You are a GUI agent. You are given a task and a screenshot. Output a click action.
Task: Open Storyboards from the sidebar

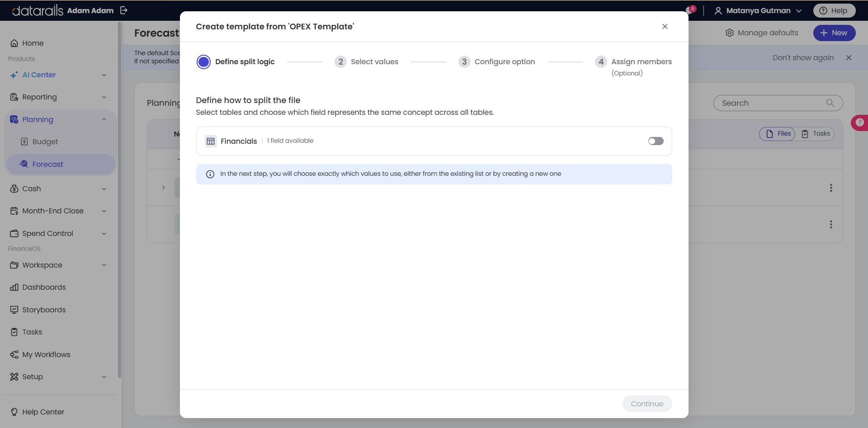pyautogui.click(x=44, y=310)
